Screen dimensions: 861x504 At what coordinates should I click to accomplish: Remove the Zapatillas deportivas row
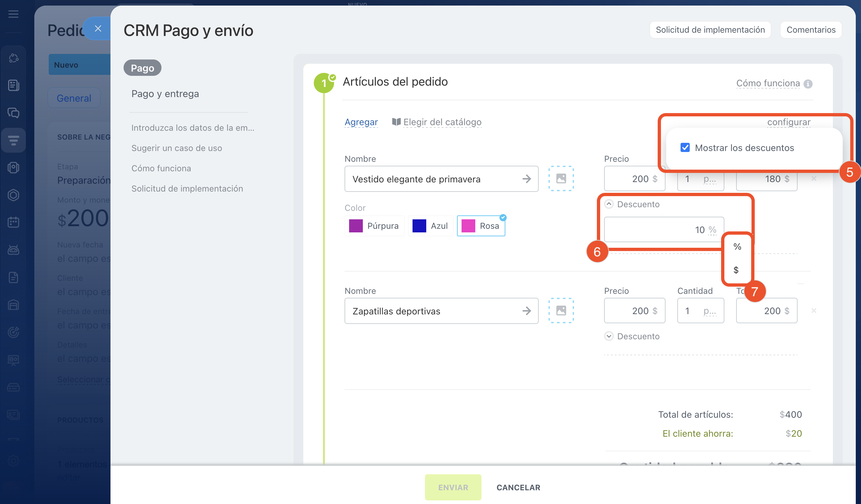click(x=814, y=311)
